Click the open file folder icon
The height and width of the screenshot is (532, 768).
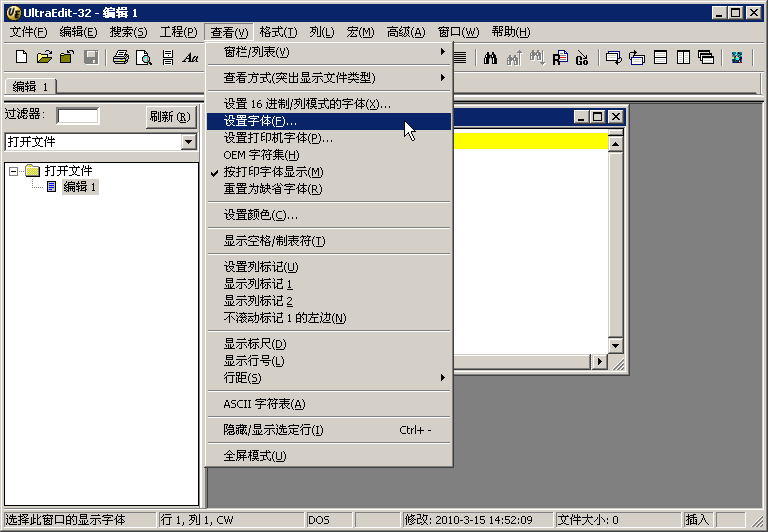click(x=44, y=57)
